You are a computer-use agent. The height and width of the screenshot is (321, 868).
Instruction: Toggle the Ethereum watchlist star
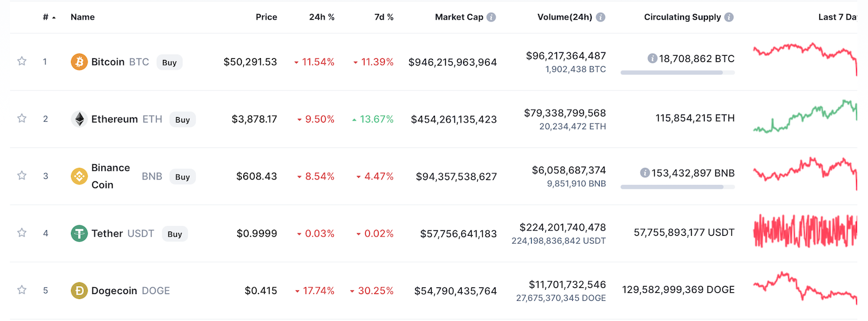[x=22, y=119]
